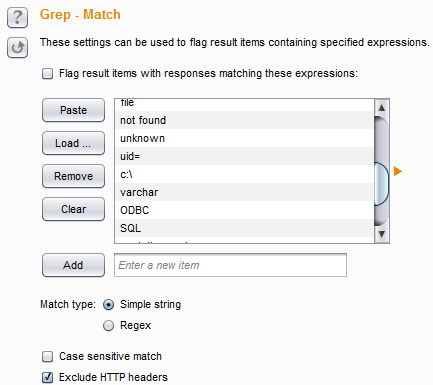433x385 pixels.
Task: Click the expression list scrollbar thumb
Action: [382, 184]
